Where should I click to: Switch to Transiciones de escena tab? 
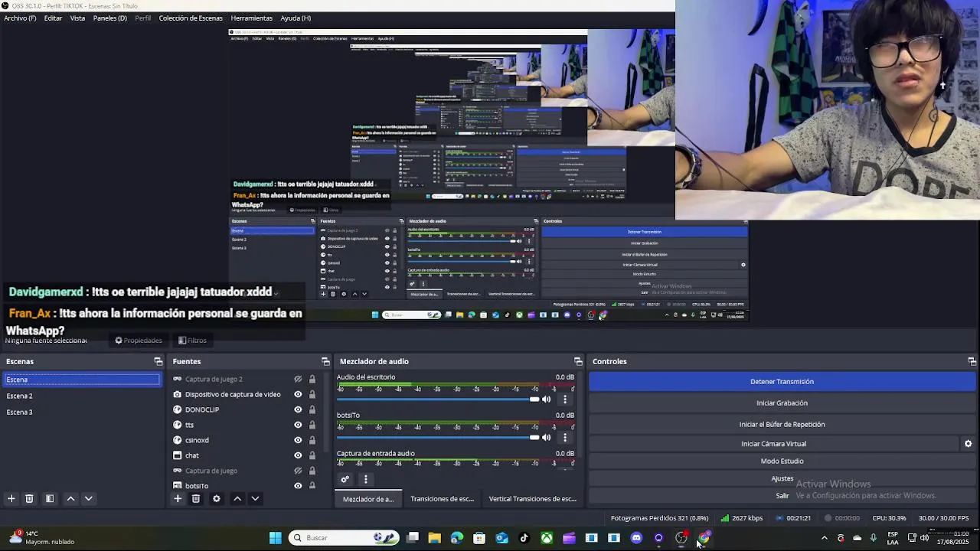[443, 499]
